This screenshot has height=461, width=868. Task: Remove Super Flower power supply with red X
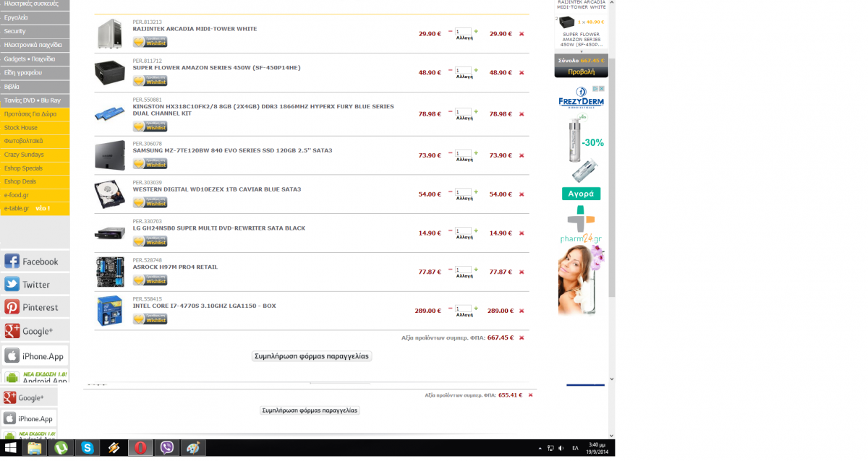click(522, 73)
